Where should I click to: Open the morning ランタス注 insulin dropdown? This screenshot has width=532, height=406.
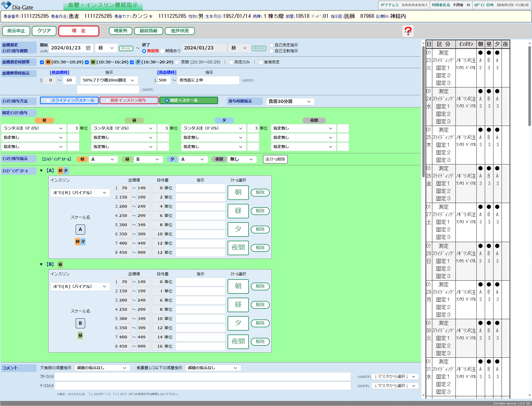tap(34, 128)
